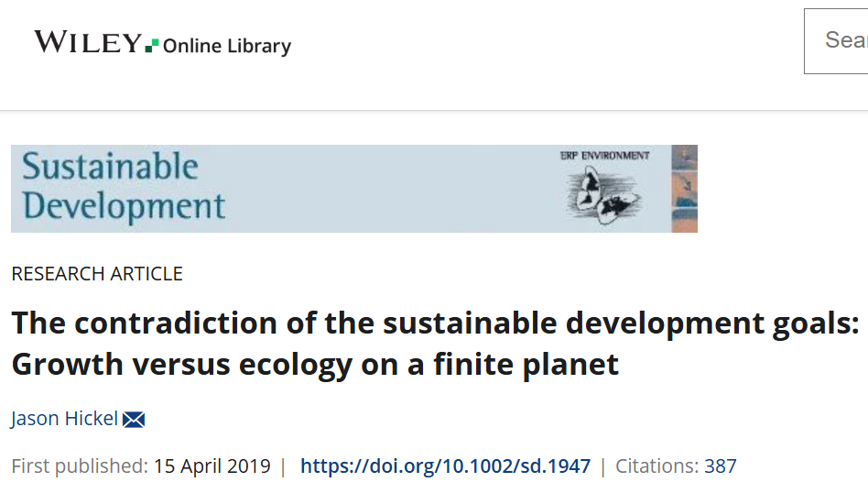This screenshot has height=493, width=868.
Task: Open the 387 citations count link
Action: coord(720,466)
